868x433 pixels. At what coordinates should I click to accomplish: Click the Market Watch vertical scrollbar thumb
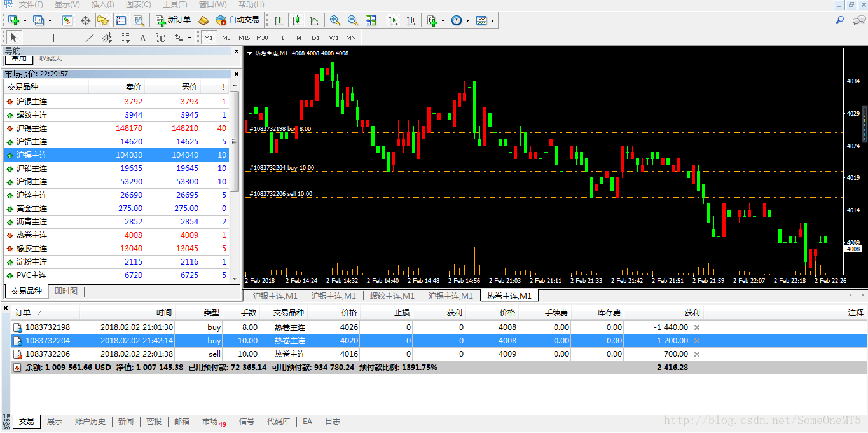(x=235, y=141)
